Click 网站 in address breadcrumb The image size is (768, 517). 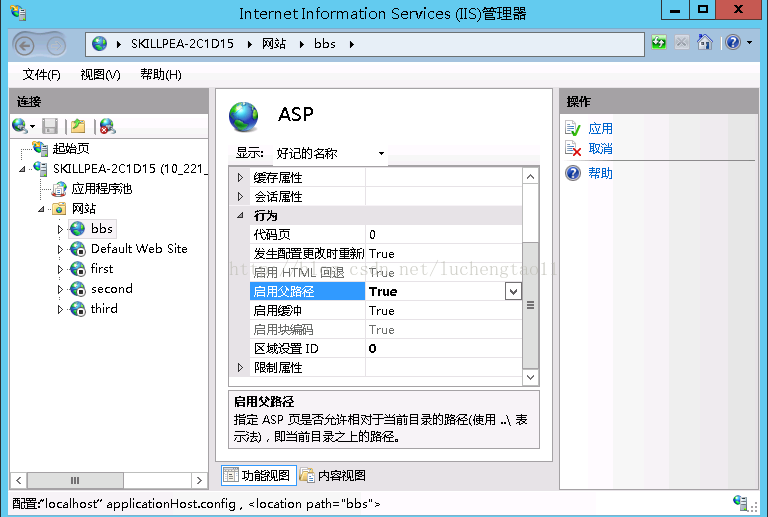click(x=274, y=44)
